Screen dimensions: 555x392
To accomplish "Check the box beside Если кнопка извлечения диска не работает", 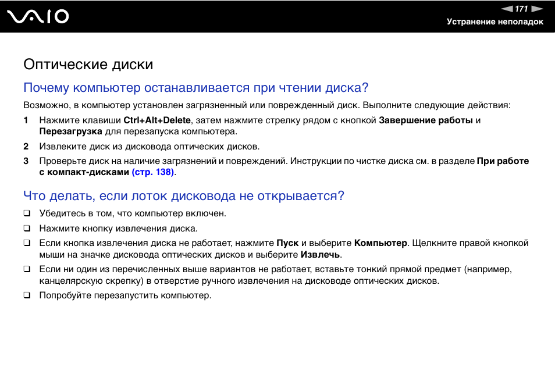I will [27, 243].
